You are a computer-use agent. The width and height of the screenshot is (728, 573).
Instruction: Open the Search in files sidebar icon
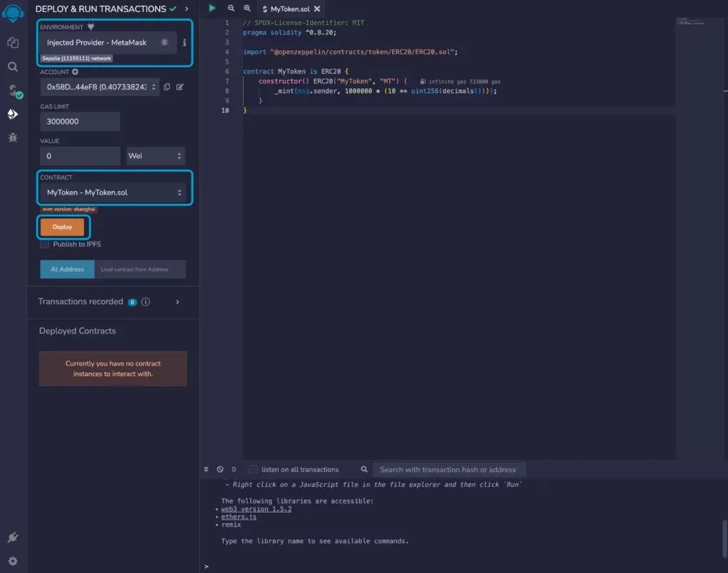[x=13, y=67]
